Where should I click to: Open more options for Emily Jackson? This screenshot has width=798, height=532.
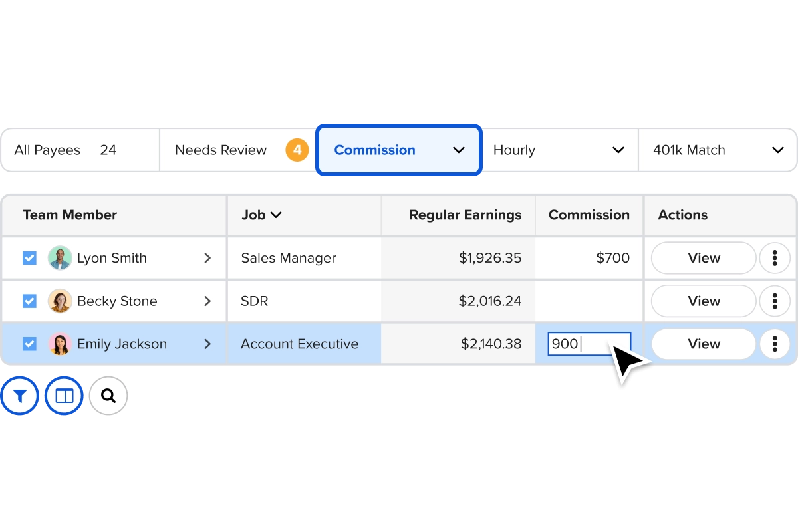coord(775,344)
